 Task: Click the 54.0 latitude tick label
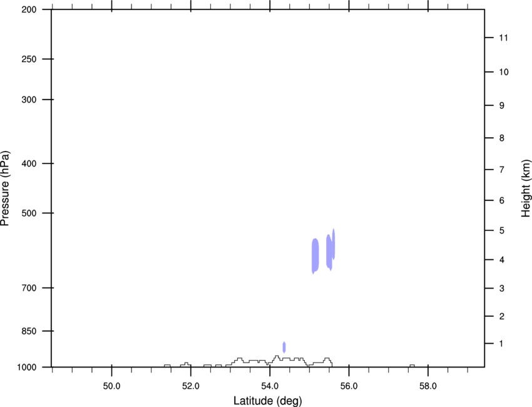270,386
